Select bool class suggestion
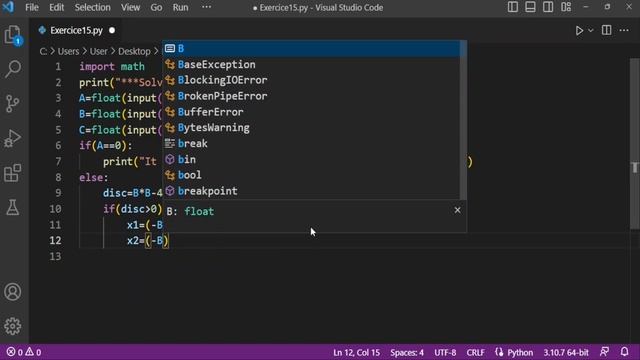This screenshot has height=360, width=640. pos(311,175)
